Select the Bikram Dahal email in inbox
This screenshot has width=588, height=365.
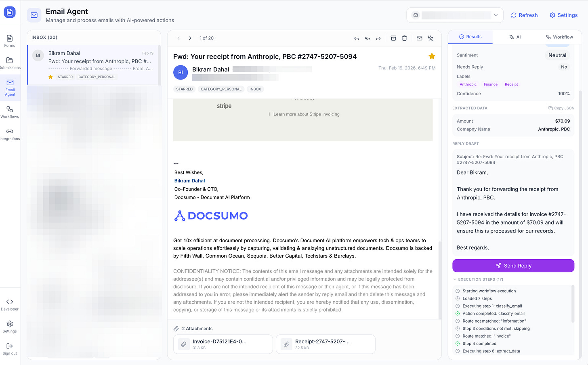[x=92, y=65]
